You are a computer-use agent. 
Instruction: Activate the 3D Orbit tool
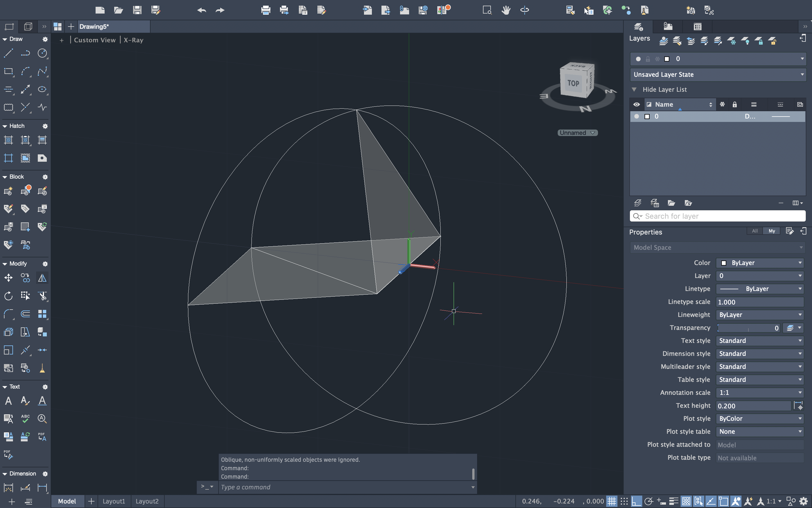pos(525,10)
